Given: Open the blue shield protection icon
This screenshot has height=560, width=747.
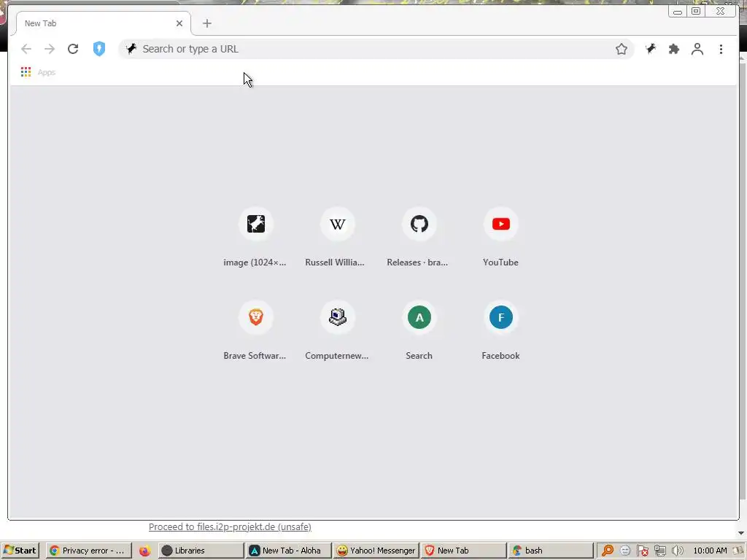Looking at the screenshot, I should [x=99, y=49].
